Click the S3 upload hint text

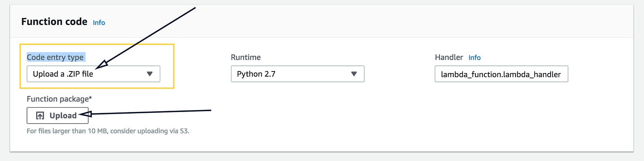(x=108, y=131)
